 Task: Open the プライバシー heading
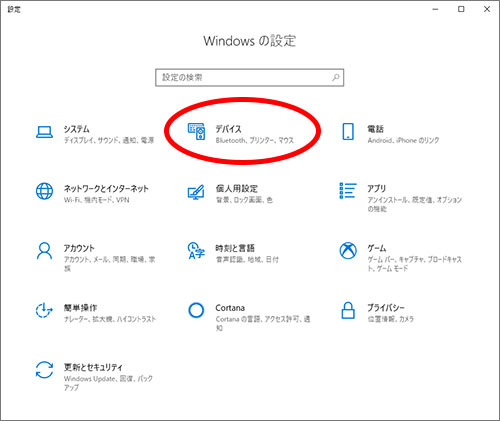click(386, 308)
